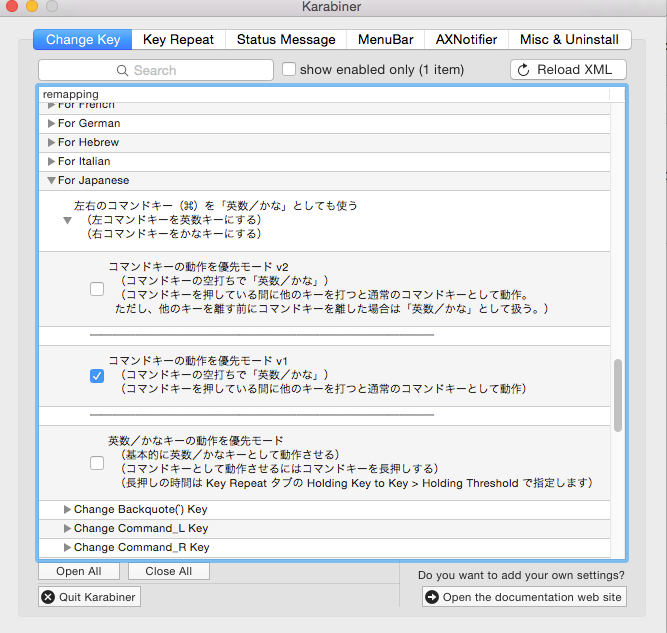Select the For German row text
Image resolution: width=667 pixels, height=633 pixels.
click(89, 123)
